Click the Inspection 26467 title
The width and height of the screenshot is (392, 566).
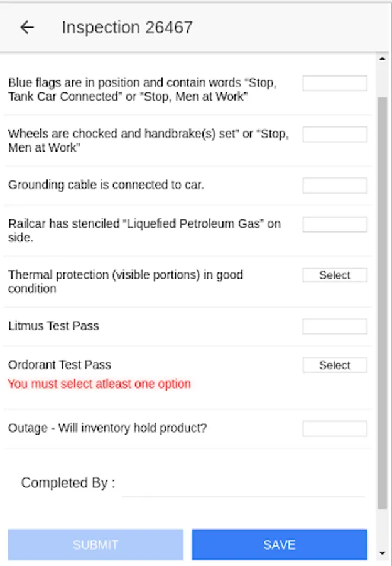tap(127, 28)
